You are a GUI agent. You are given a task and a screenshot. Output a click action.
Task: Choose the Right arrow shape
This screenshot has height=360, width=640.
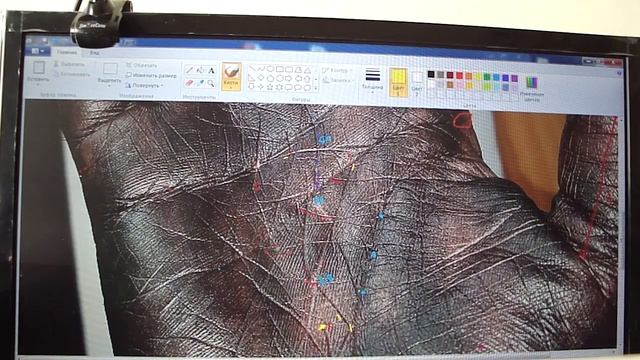pyautogui.click(x=289, y=78)
